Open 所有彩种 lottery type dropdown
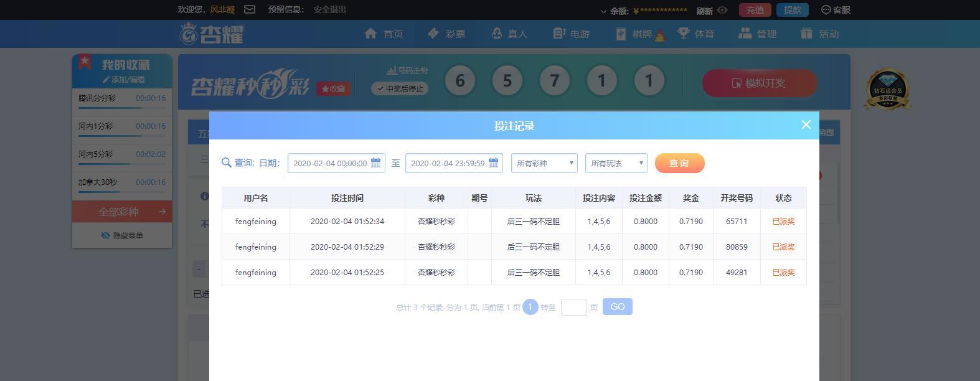The image size is (980, 381). point(544,163)
